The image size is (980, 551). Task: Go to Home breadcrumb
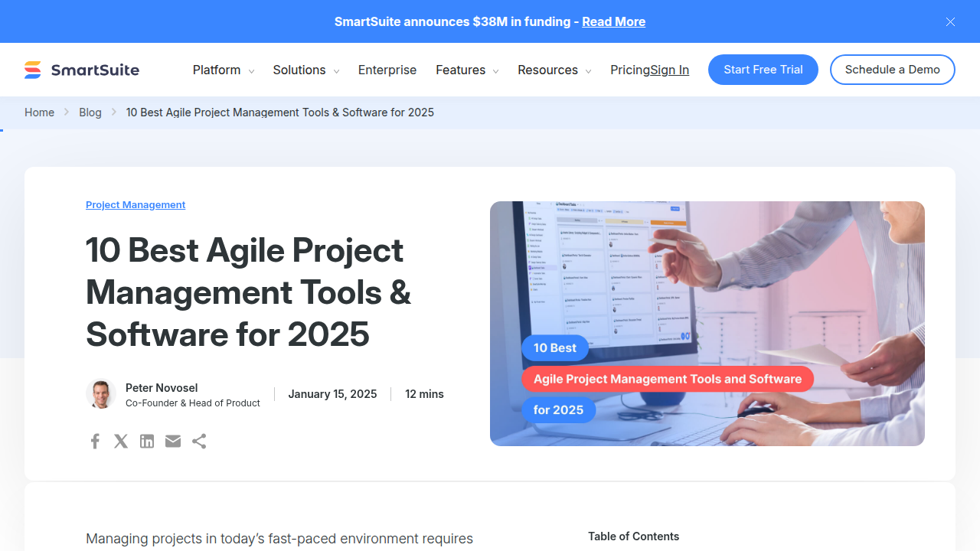pyautogui.click(x=39, y=112)
